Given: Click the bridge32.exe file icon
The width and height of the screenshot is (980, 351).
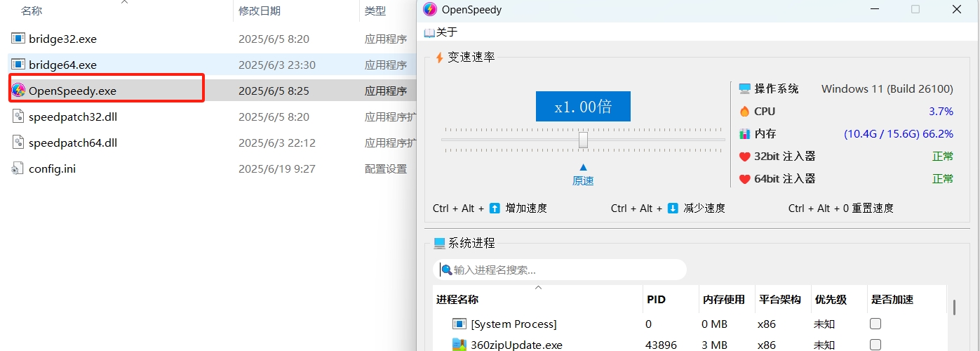Looking at the screenshot, I should pos(18,39).
